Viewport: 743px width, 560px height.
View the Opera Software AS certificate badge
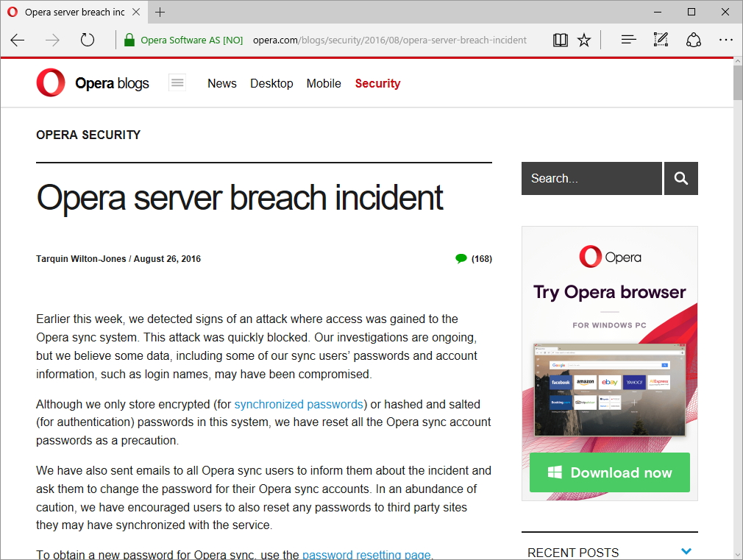pos(182,40)
